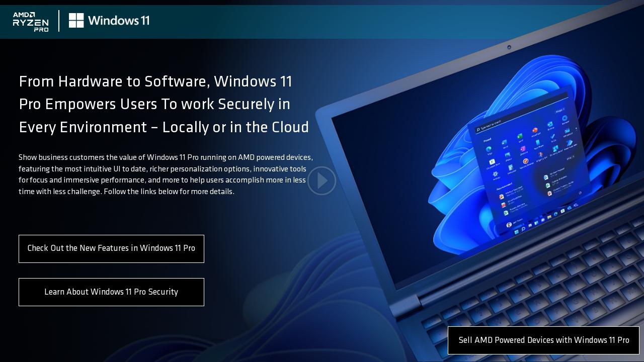
Task: Play the Windows 11 Pro promo video
Action: click(322, 180)
